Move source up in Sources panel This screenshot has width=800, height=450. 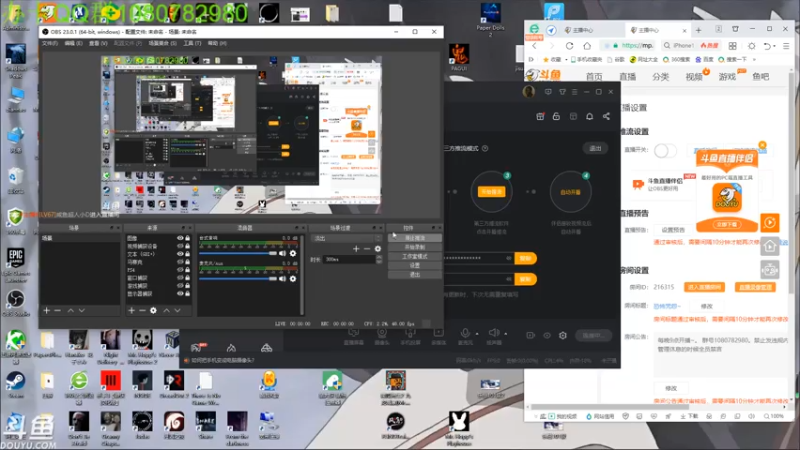click(166, 310)
